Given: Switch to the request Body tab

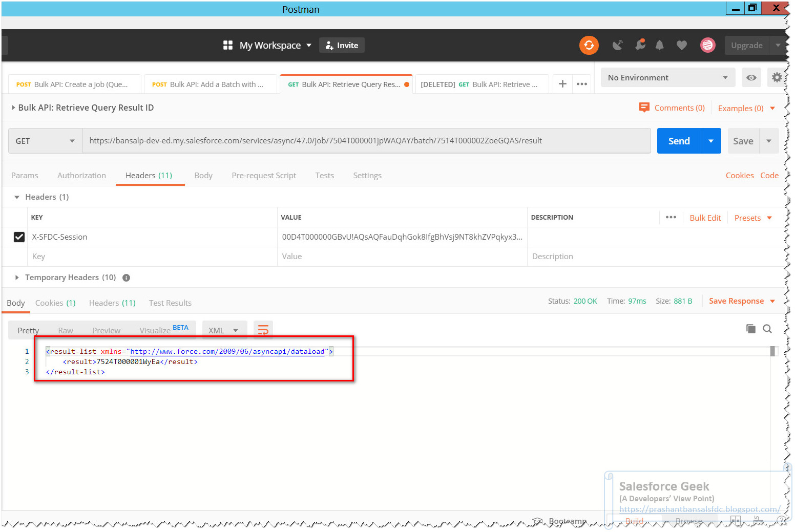Looking at the screenshot, I should coord(203,175).
